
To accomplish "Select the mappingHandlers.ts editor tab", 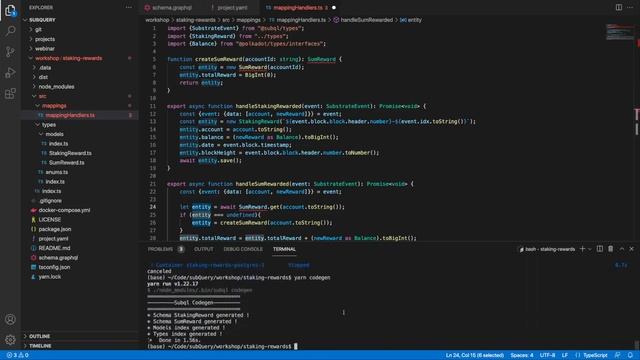I will [298, 7].
